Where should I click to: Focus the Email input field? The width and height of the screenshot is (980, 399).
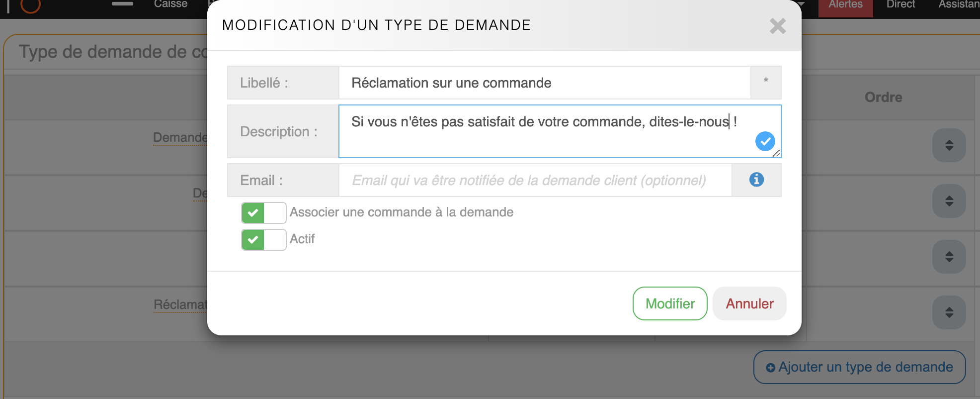tap(535, 180)
